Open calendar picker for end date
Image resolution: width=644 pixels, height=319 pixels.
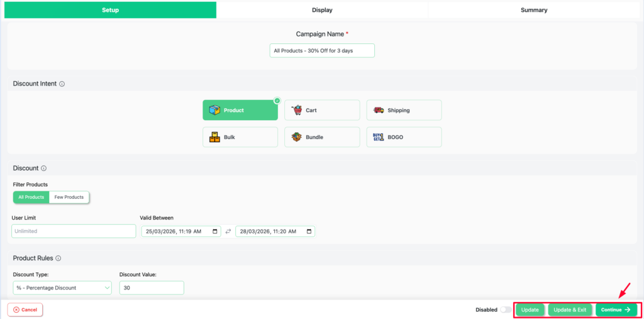(309, 232)
